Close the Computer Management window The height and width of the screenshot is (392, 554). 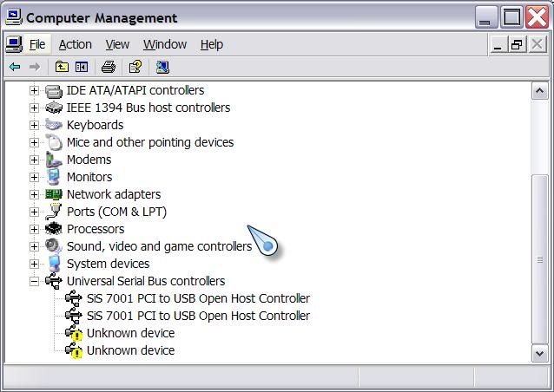[x=537, y=17]
